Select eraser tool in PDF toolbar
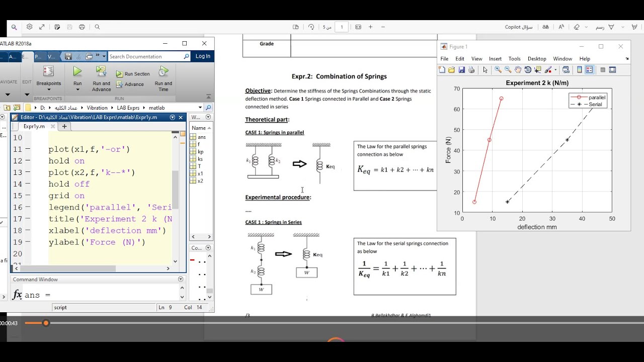Screen dimensions: 644x362 [577, 27]
